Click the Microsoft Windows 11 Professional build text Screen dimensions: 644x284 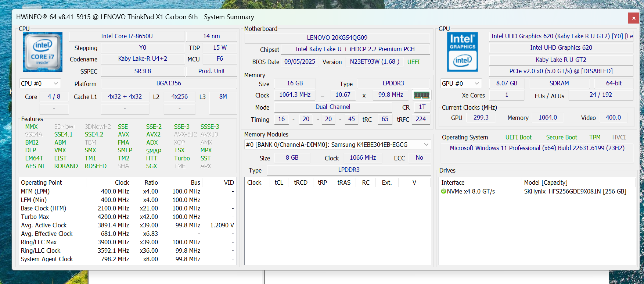(x=537, y=148)
